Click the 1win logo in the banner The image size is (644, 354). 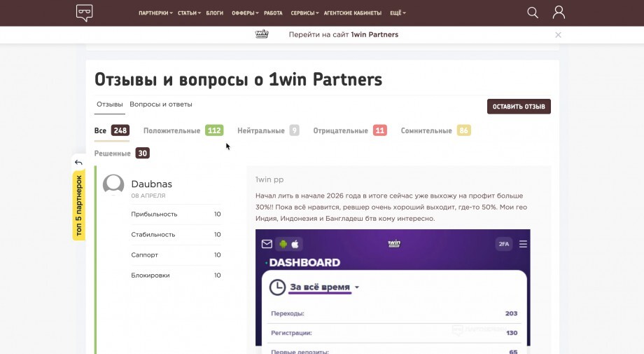click(262, 34)
